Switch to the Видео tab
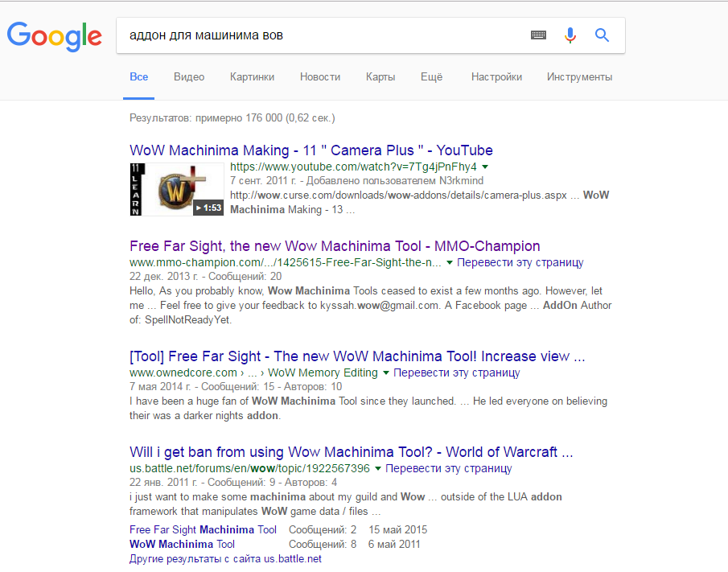Screen dimensions: 728x572 click(x=189, y=77)
